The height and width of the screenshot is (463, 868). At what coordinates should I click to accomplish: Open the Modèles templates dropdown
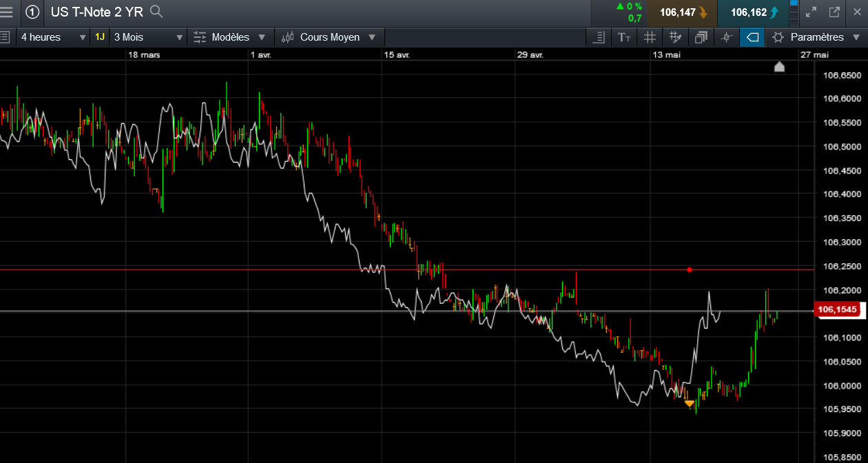click(x=231, y=37)
